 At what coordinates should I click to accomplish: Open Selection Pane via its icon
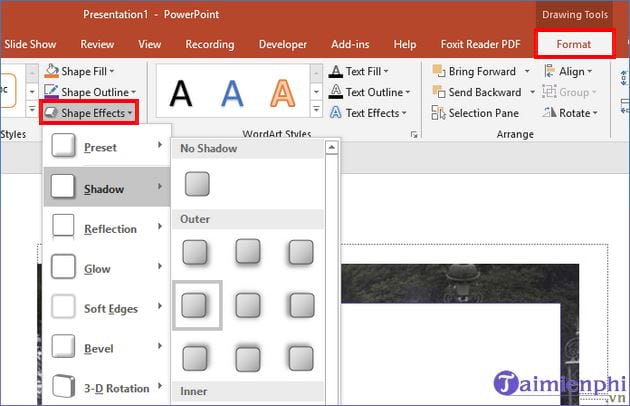[438, 113]
